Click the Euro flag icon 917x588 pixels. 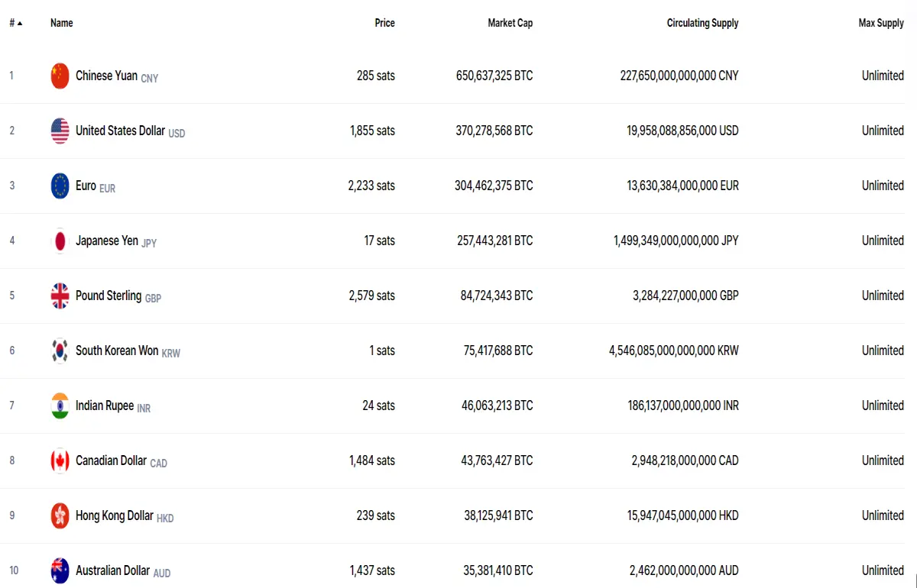pos(60,186)
